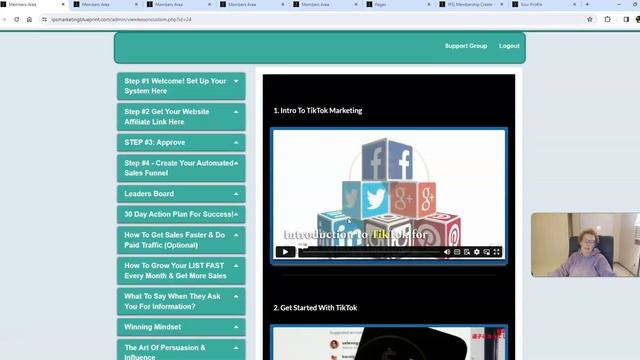Image resolution: width=640 pixels, height=360 pixels.
Task: Reload the page with browser refresh icon
Action: coord(16,19)
